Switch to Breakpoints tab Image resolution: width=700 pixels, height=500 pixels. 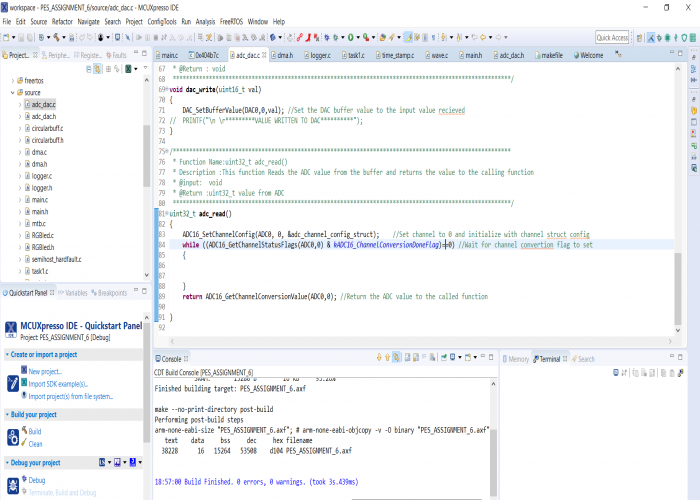click(x=109, y=293)
